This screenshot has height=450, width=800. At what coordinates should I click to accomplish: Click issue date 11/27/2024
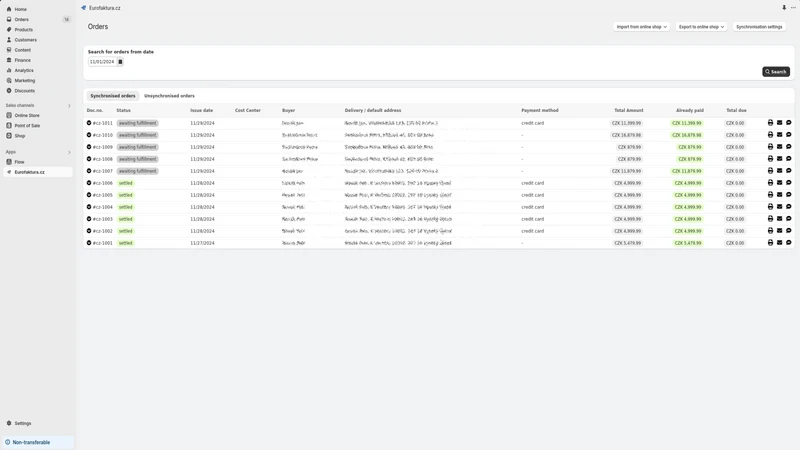coord(202,243)
